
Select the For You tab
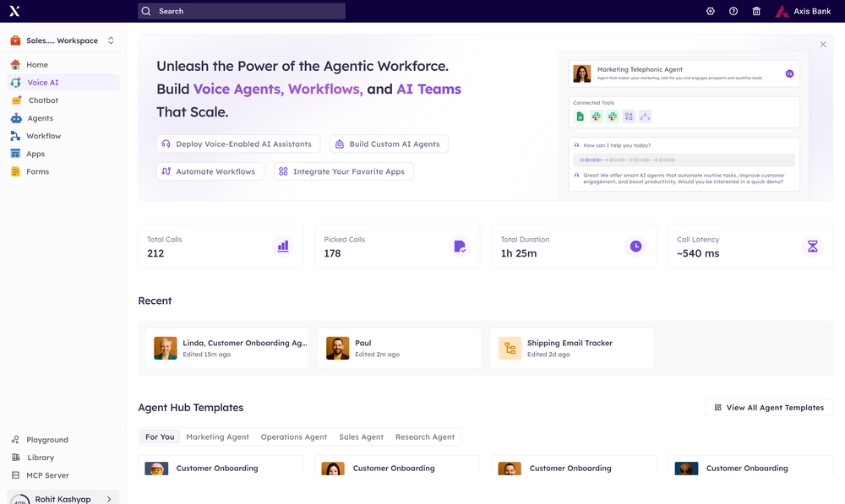pos(160,436)
